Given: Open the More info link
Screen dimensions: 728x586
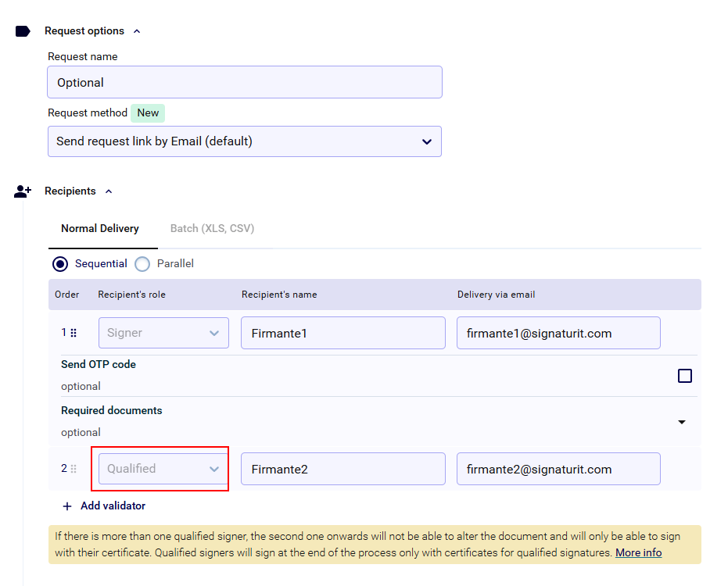Looking at the screenshot, I should click(x=638, y=553).
